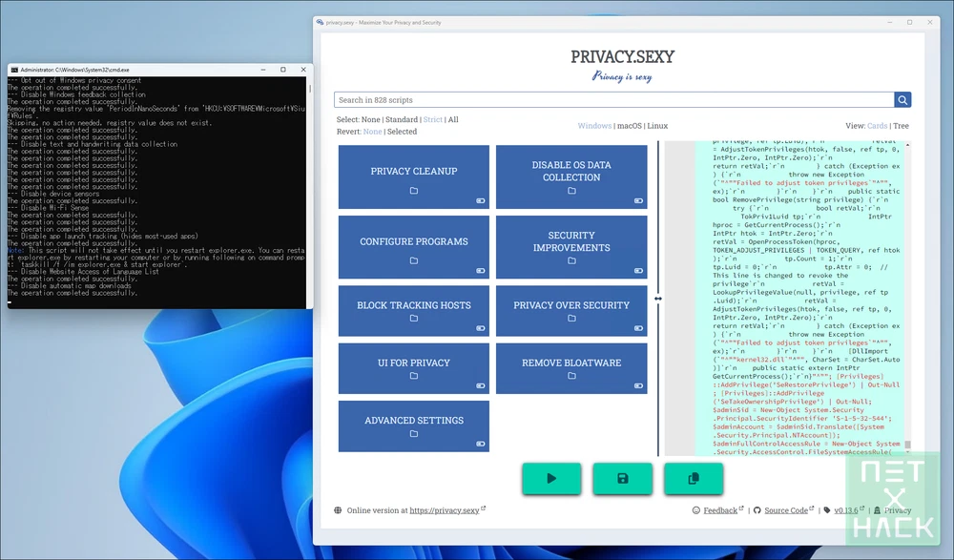Toggle the Block Tracking Hosts switch
The height and width of the screenshot is (560, 954).
pos(480,328)
